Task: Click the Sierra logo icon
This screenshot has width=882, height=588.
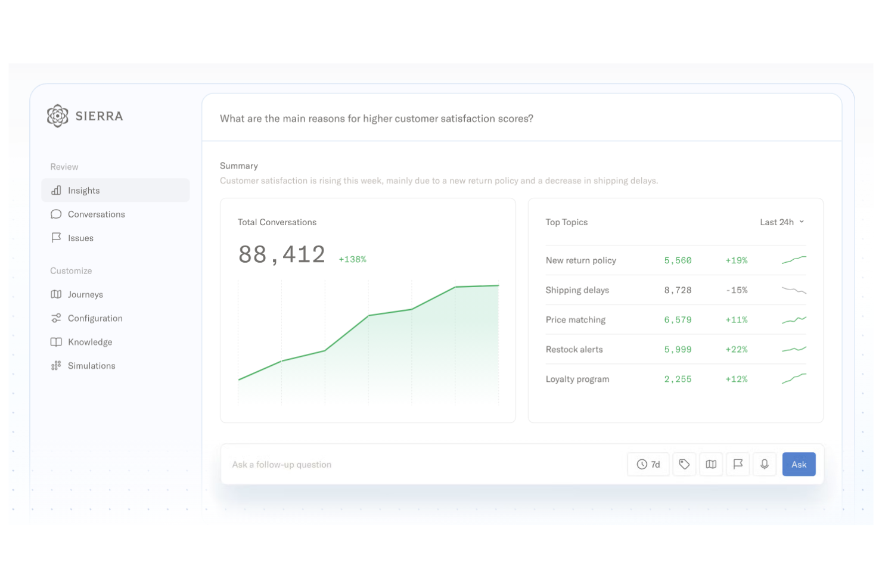Action: 58,116
